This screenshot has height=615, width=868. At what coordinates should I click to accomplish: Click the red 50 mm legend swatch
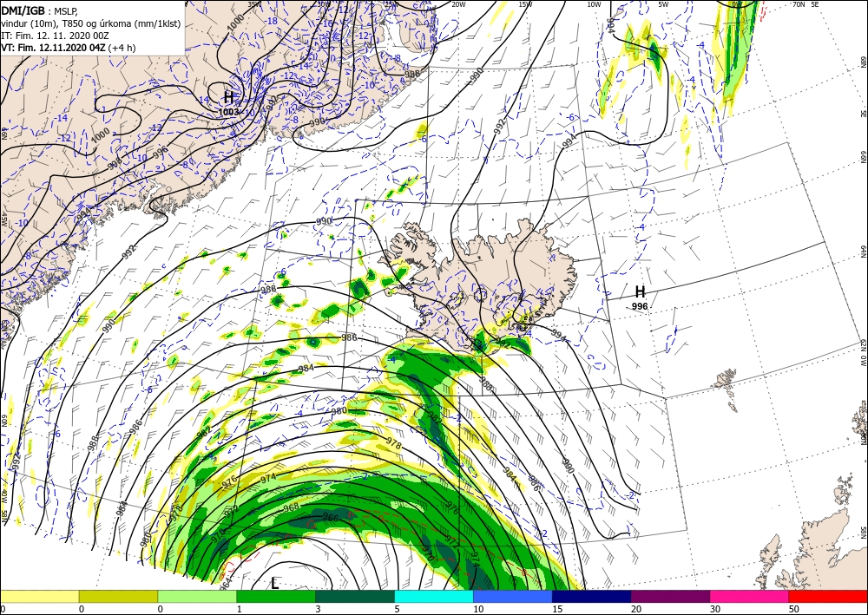coord(828,596)
